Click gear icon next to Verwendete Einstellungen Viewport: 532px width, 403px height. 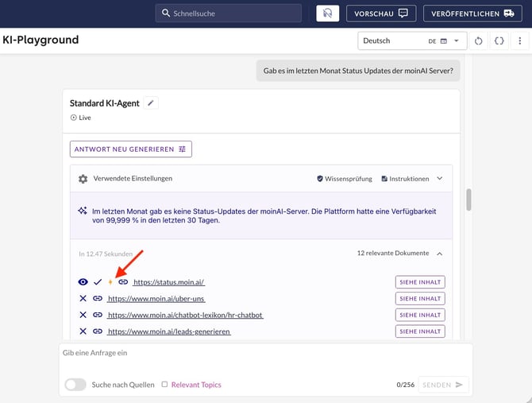click(83, 179)
